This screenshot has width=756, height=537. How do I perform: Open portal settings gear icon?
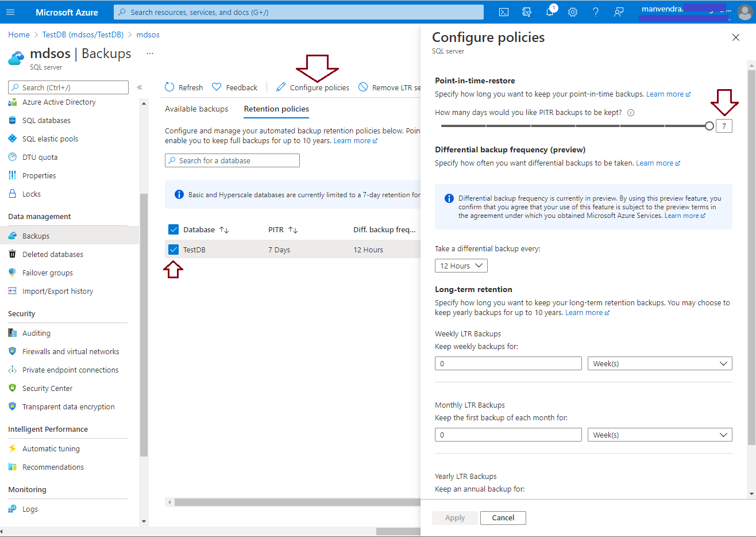[573, 12]
